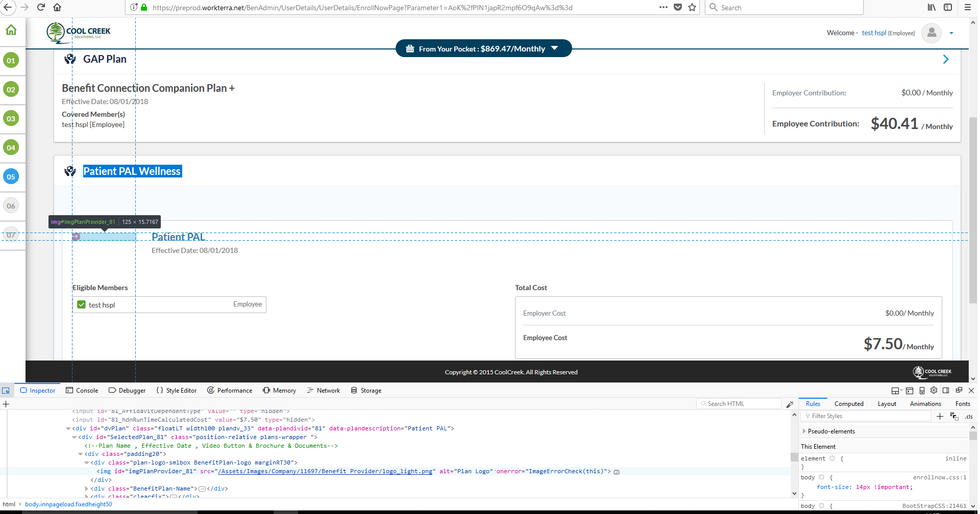Open Storage tab
Image resolution: width=980 pixels, height=514 pixels.
[x=366, y=391]
